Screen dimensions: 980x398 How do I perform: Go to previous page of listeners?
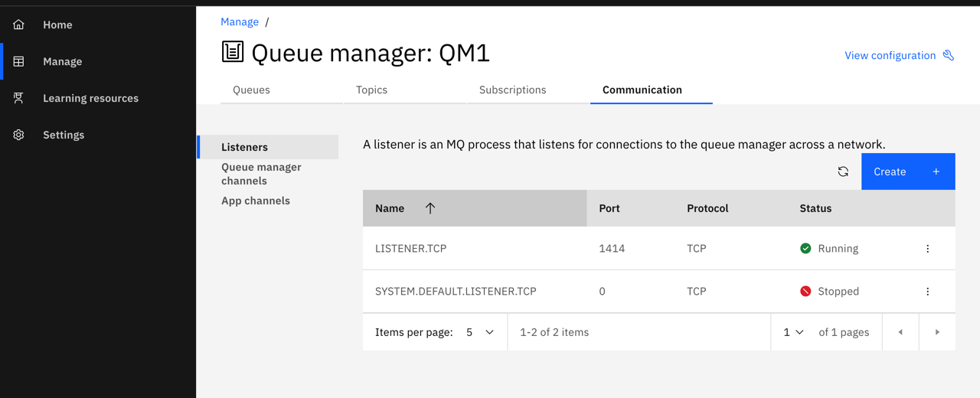coord(900,332)
